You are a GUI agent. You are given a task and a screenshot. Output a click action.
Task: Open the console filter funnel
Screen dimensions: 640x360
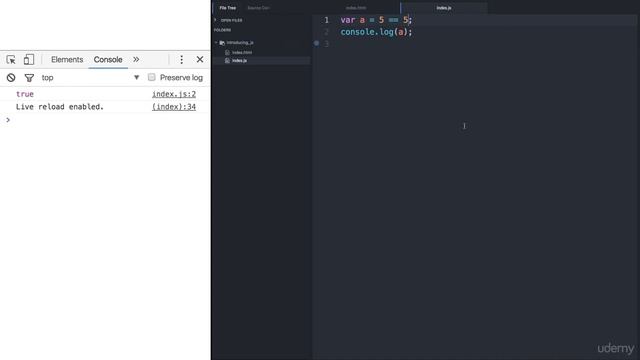tap(29, 78)
